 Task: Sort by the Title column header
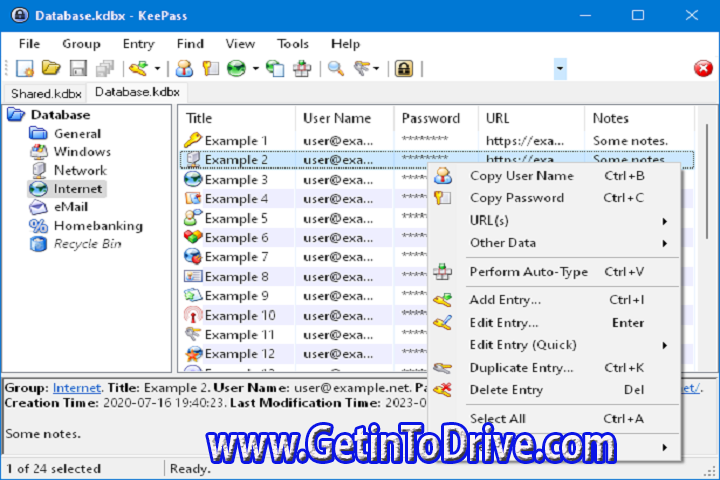(x=237, y=118)
